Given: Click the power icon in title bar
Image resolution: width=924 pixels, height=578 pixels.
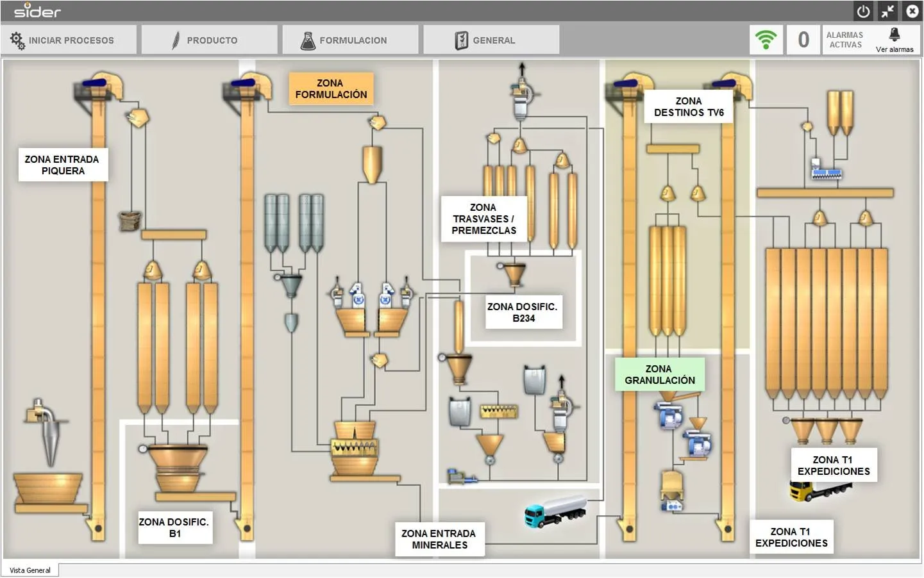Looking at the screenshot, I should (x=864, y=11).
